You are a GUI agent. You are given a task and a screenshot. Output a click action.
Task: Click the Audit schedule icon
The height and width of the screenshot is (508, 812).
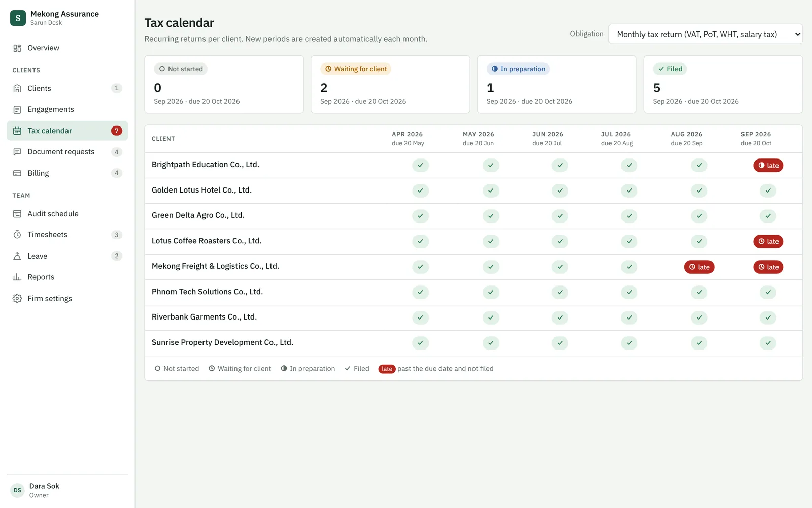(x=17, y=214)
